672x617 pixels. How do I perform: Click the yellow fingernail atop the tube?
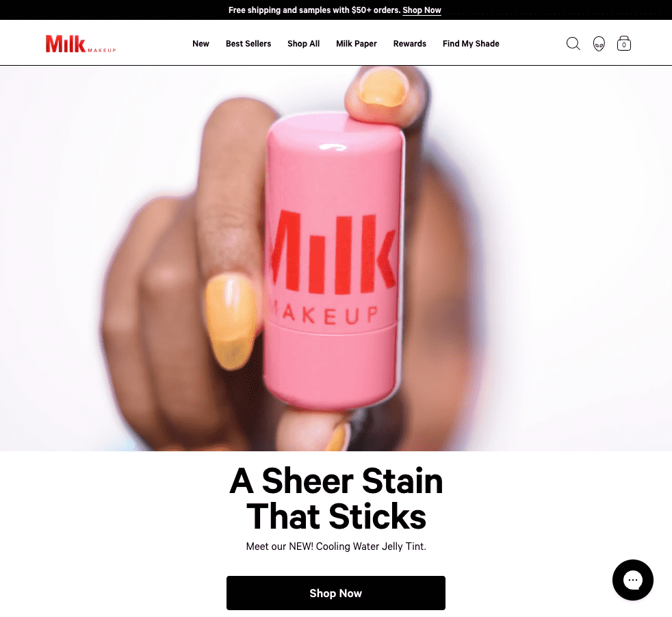pos(383,88)
